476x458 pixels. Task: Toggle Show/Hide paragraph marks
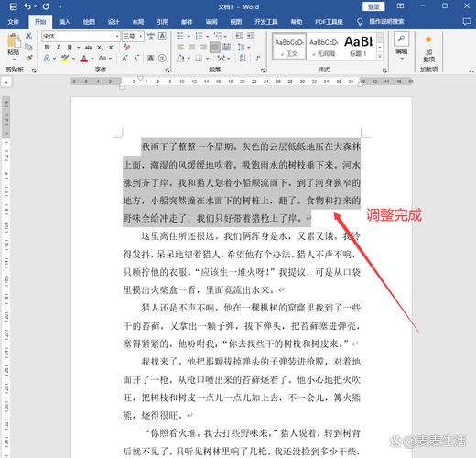(x=258, y=58)
